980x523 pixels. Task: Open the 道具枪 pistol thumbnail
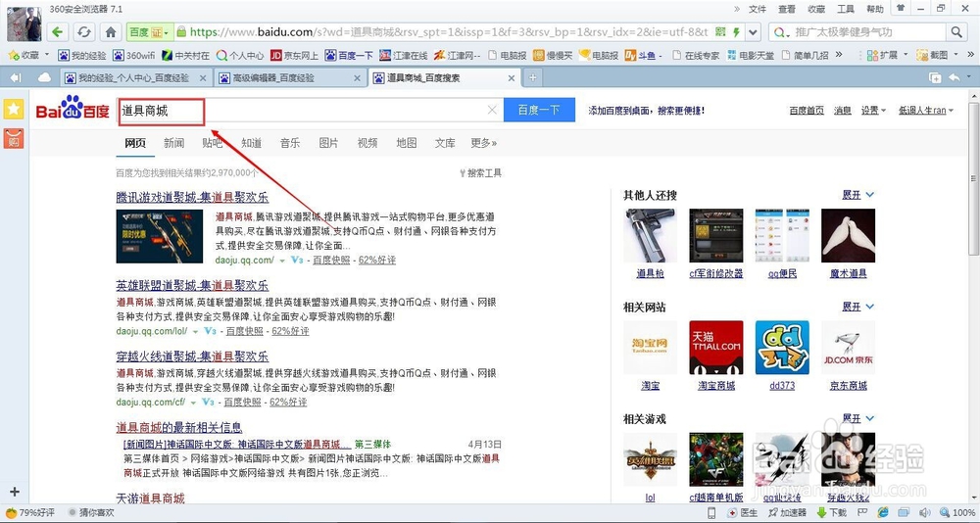coord(650,236)
